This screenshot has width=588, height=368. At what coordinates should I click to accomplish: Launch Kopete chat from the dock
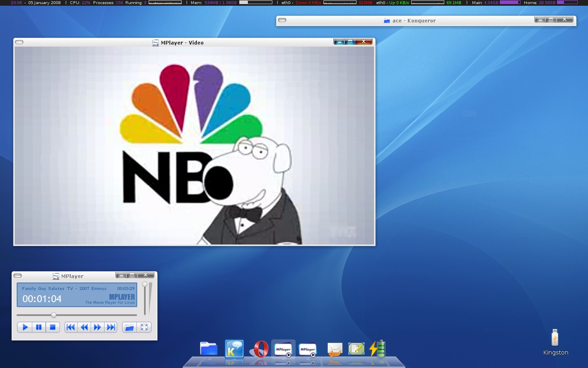point(234,349)
